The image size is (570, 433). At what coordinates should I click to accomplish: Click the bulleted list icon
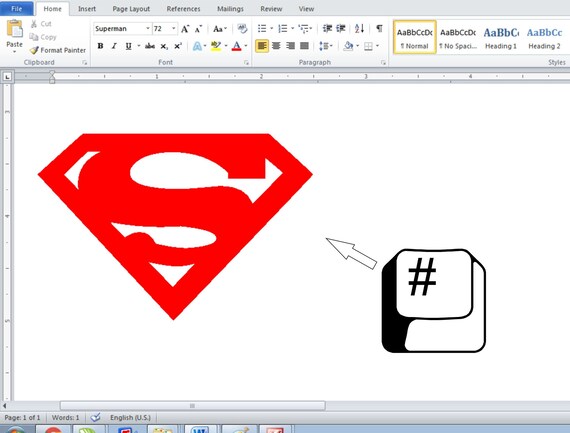[x=262, y=28]
